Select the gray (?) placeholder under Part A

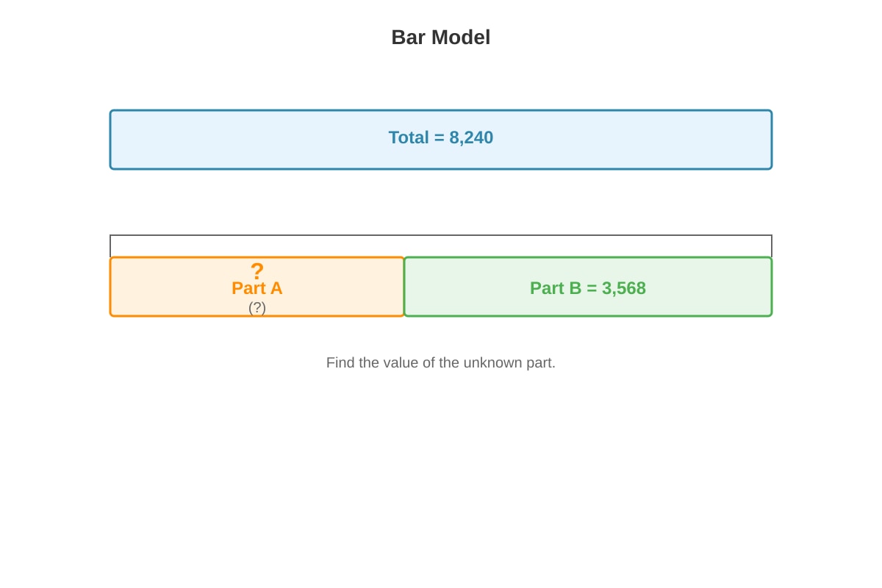257,308
